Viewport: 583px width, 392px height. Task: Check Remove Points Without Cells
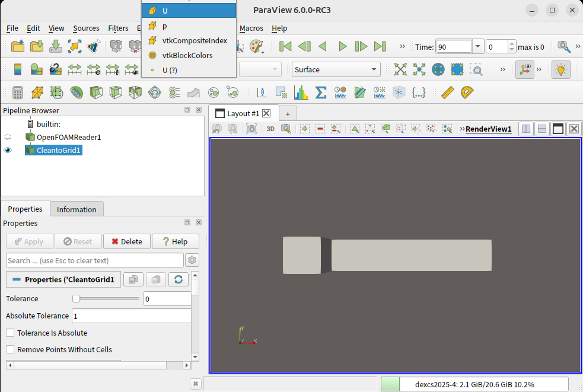[10, 350]
